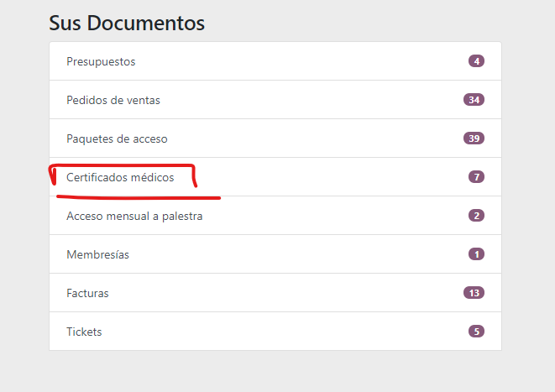Click the 5 badge for Tickets

point(476,332)
